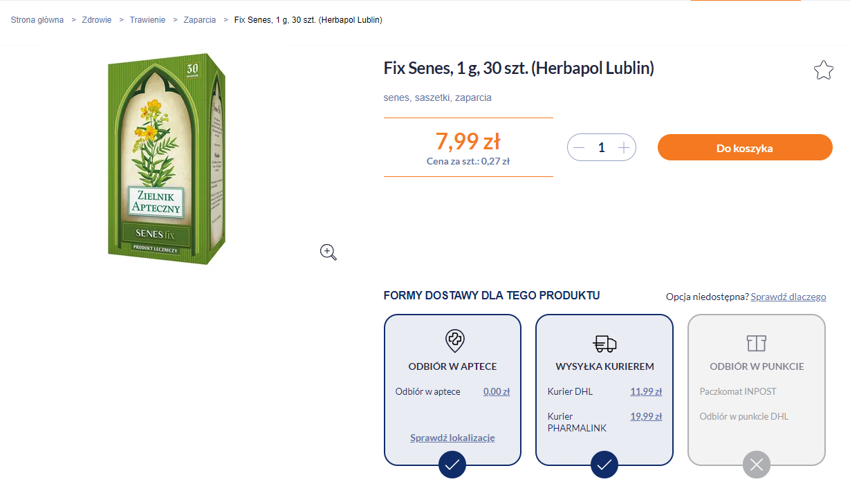Screen dimensions: 850x504
Task: Open Zaparcia breadcrumb category
Action: tap(200, 20)
